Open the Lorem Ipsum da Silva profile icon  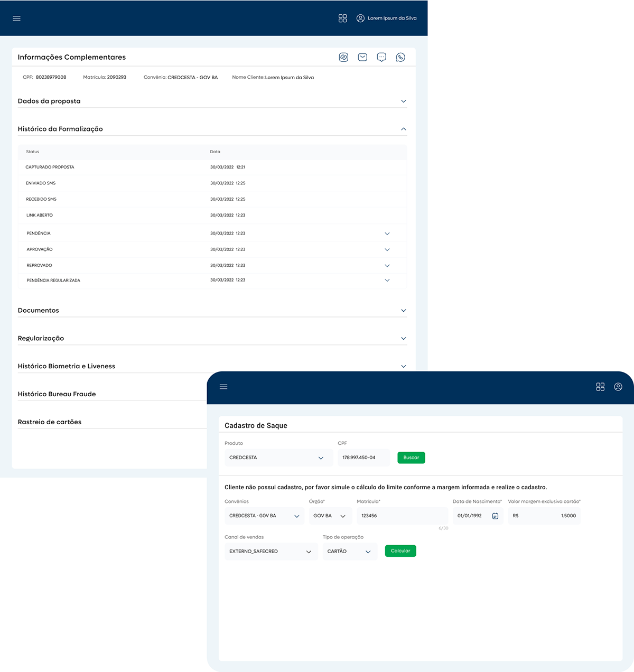click(x=360, y=18)
